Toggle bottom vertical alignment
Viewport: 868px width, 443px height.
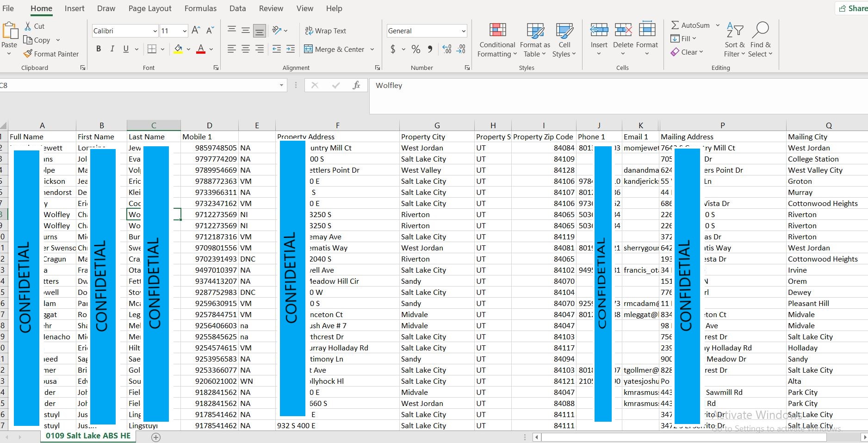260,31
